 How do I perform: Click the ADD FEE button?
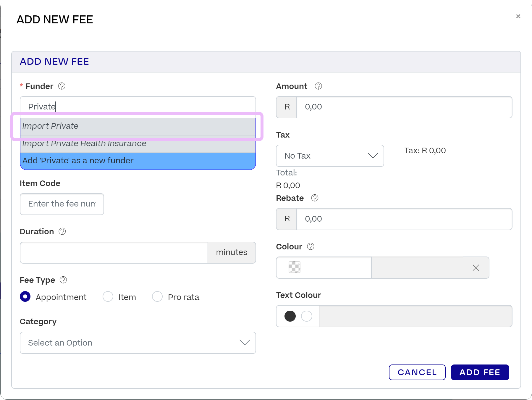click(x=480, y=372)
